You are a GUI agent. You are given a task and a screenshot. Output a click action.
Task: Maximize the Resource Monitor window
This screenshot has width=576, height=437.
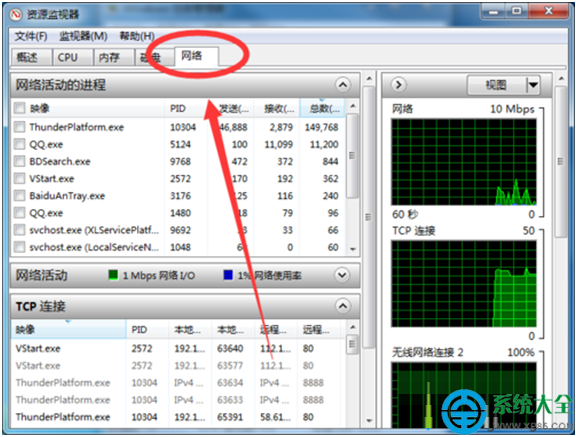(516, 11)
